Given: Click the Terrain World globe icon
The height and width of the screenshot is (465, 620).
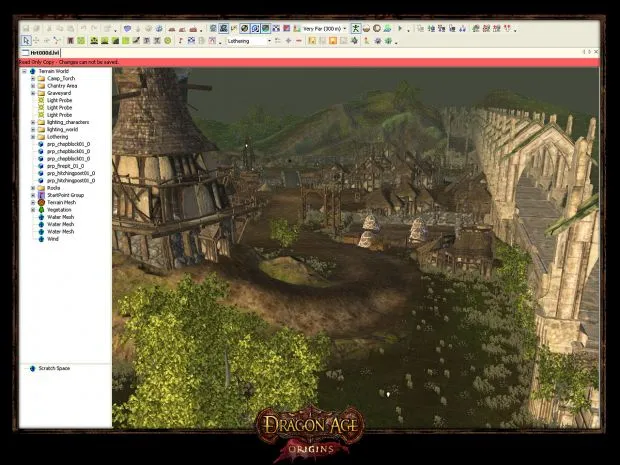Looking at the screenshot, I should pos(33,72).
